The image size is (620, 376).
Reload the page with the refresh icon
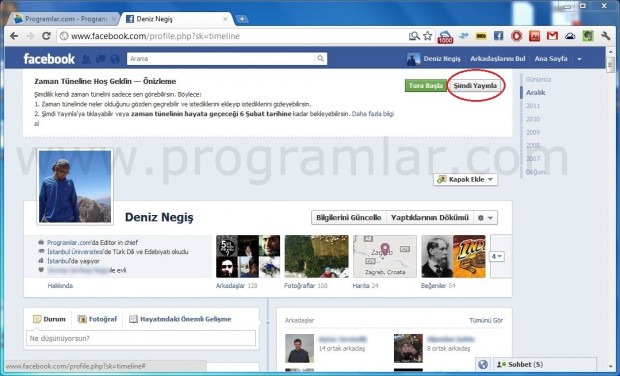tap(46, 36)
